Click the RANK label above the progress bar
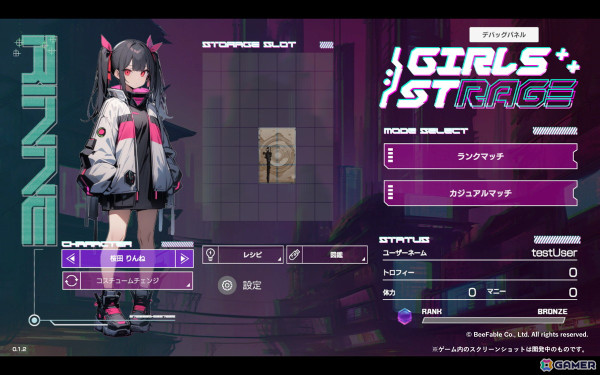Screen dimensions: 600x375 click(x=432, y=311)
